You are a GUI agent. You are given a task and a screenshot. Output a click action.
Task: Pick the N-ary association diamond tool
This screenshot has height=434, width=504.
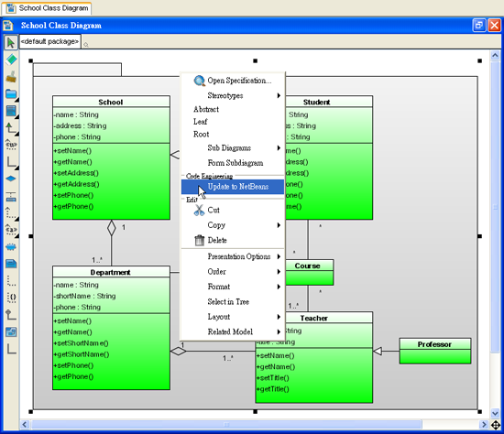tap(11, 179)
